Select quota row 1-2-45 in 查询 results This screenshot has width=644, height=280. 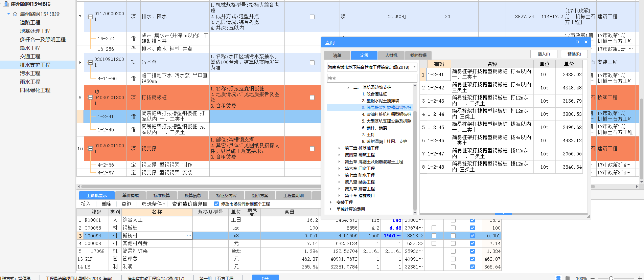pyautogui.click(x=502, y=127)
